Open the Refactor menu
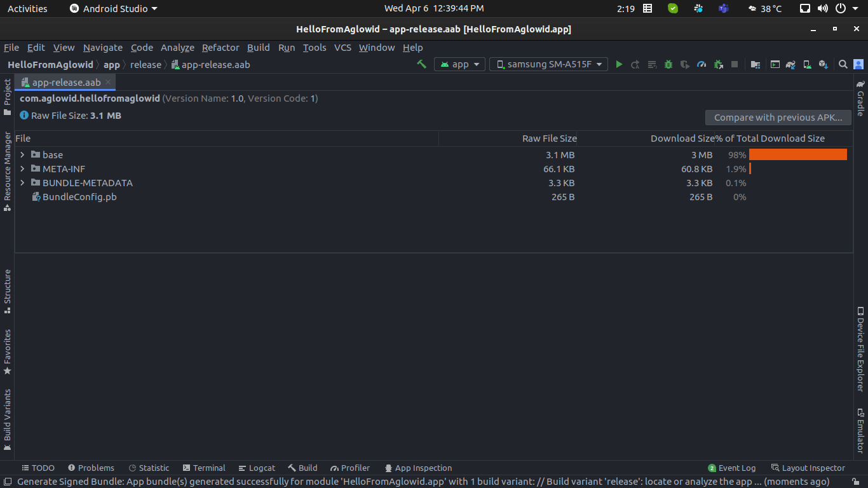The width and height of the screenshot is (868, 488). click(220, 48)
